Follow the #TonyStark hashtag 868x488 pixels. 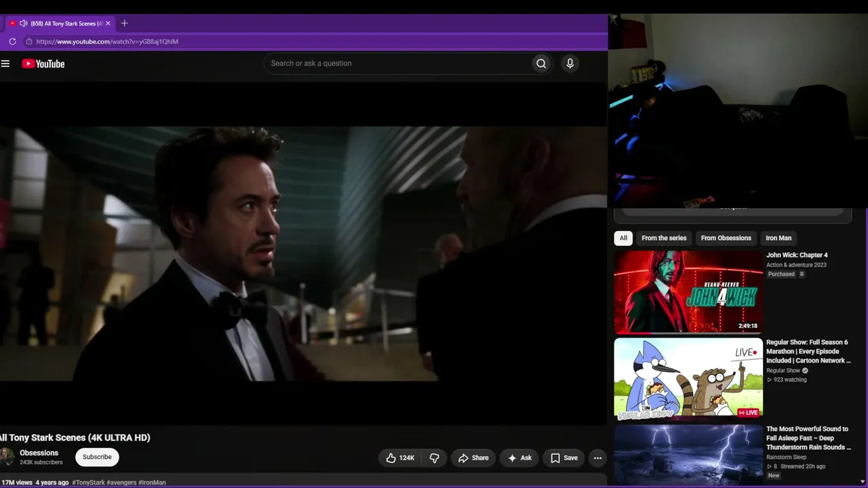(88, 483)
